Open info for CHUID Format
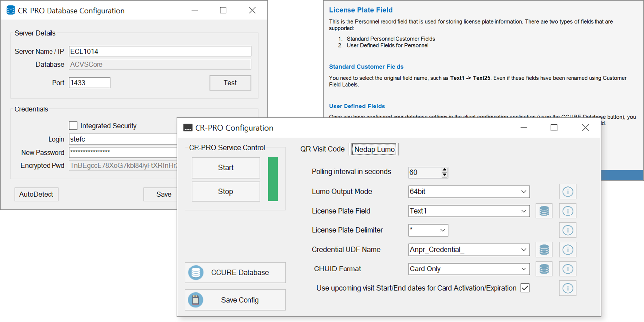Screen dimensions: 644x322 tap(568, 269)
